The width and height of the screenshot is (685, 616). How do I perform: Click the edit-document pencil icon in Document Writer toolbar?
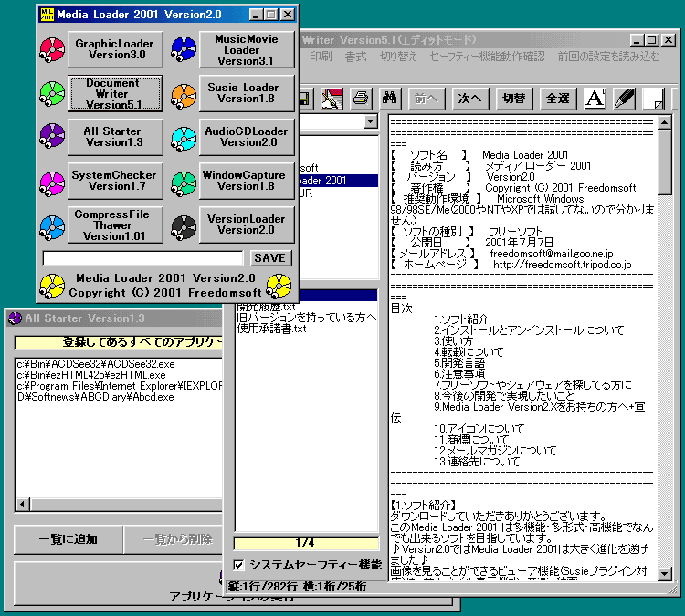coord(332,99)
